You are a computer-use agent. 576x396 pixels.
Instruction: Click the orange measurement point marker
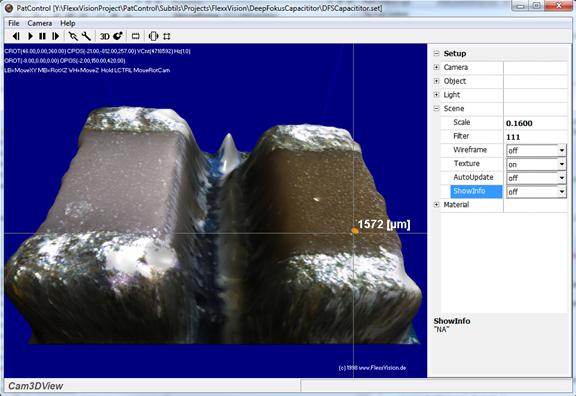[355, 231]
